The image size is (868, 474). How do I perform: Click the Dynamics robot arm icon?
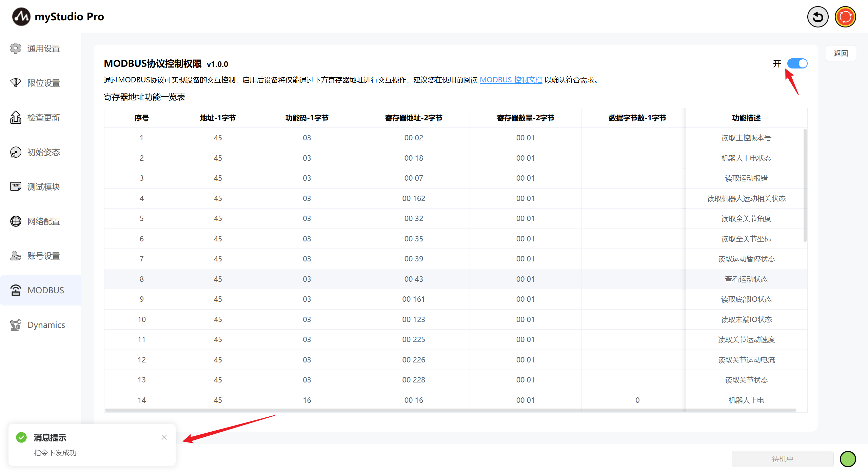(16, 325)
